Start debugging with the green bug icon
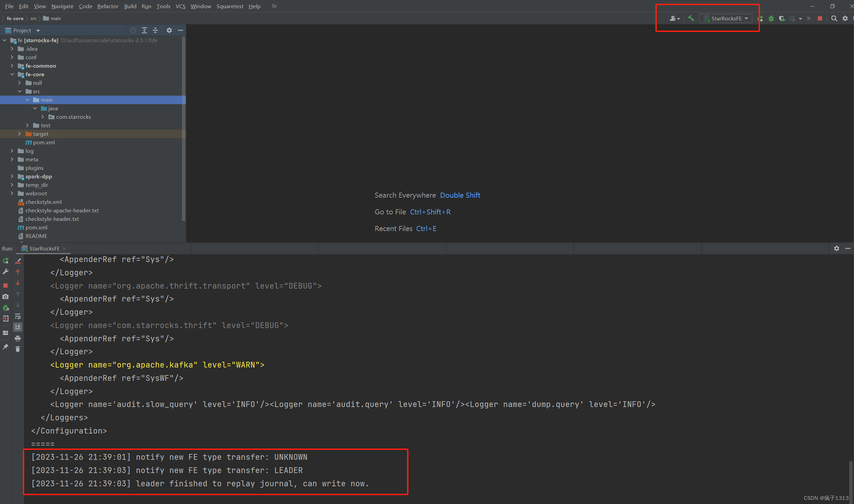The image size is (854, 504). (x=771, y=18)
